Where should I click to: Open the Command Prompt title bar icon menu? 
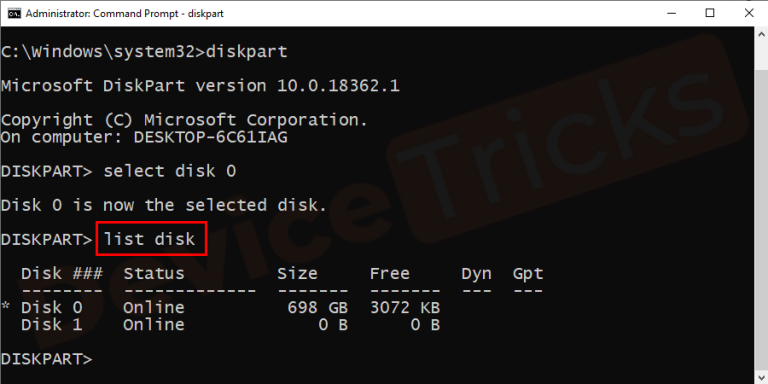click(14, 13)
